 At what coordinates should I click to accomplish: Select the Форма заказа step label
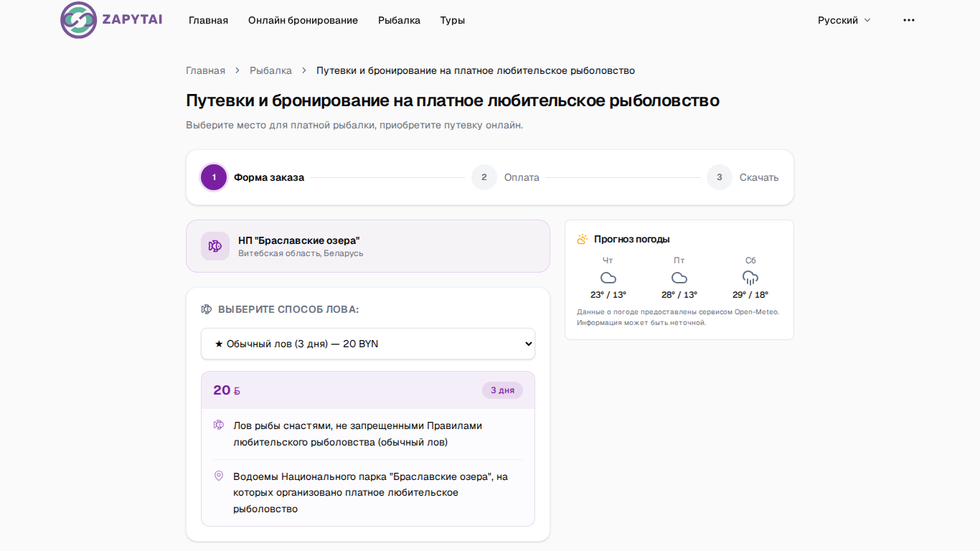tap(269, 177)
